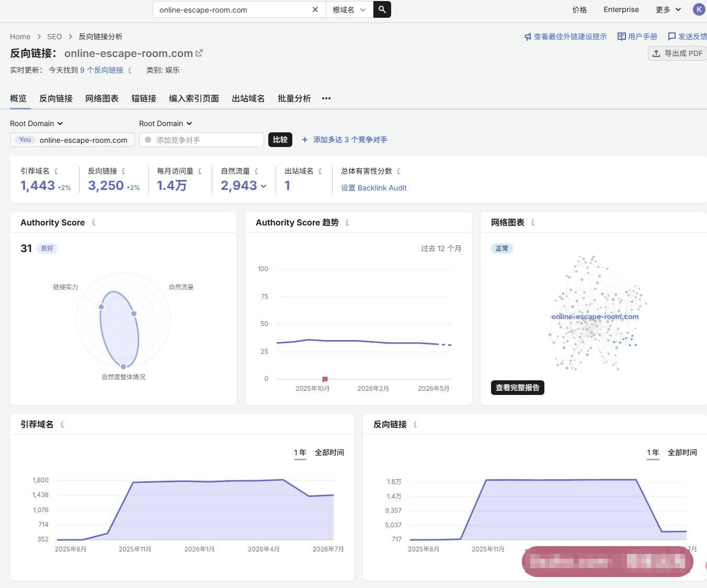The width and height of the screenshot is (707, 588).
Task: Open the 批量分析 tab
Action: [294, 98]
